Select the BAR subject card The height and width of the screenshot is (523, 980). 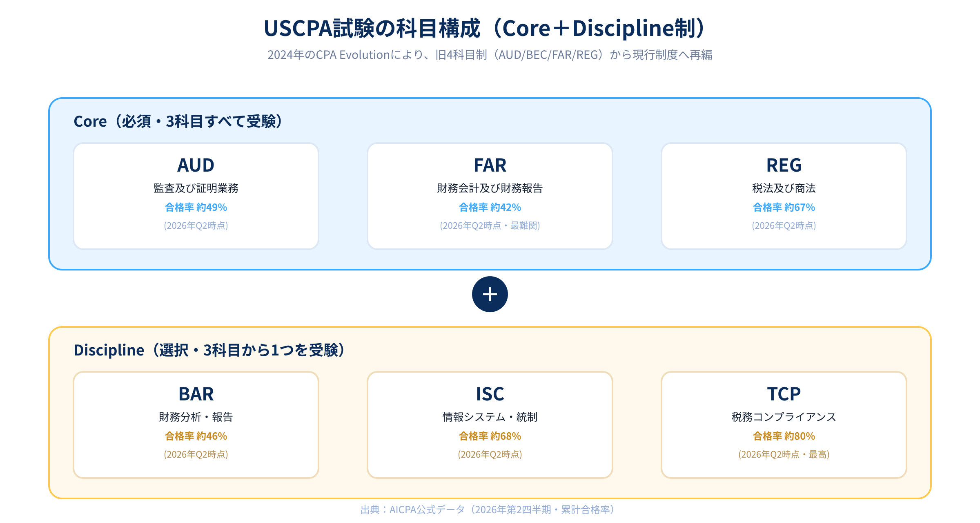[x=196, y=425]
